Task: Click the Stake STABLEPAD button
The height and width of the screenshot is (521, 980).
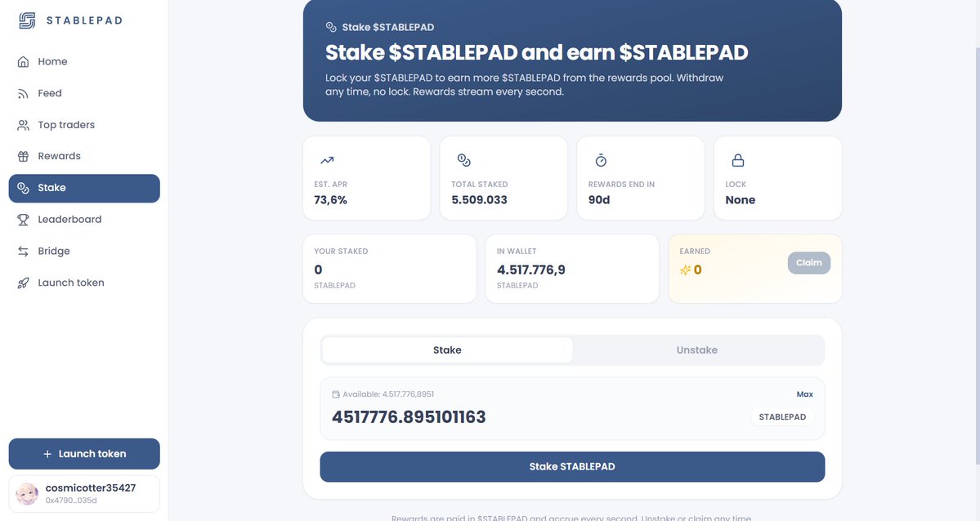Action: pyautogui.click(x=572, y=466)
